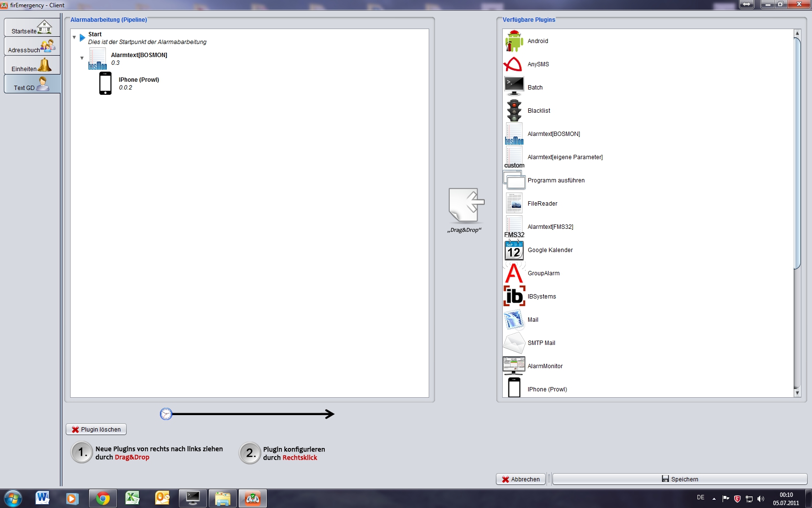Open Google Chrome from the taskbar
Viewport: 812px width, 508px height.
[102, 498]
